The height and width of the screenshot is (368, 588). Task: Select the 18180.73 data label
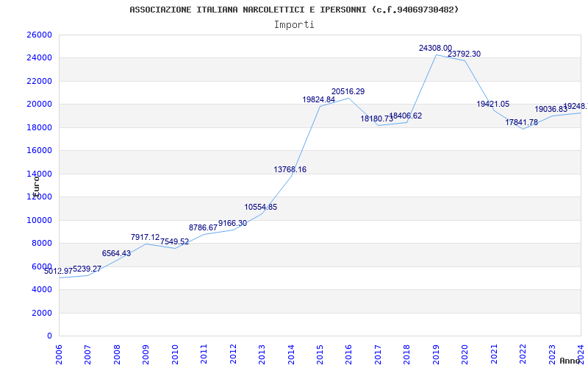click(377, 118)
